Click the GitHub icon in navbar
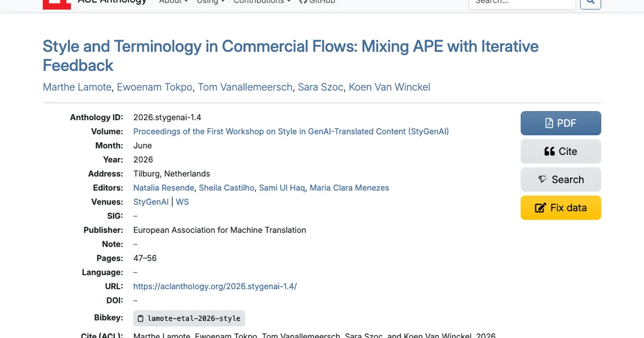644x338 pixels. (x=302, y=2)
